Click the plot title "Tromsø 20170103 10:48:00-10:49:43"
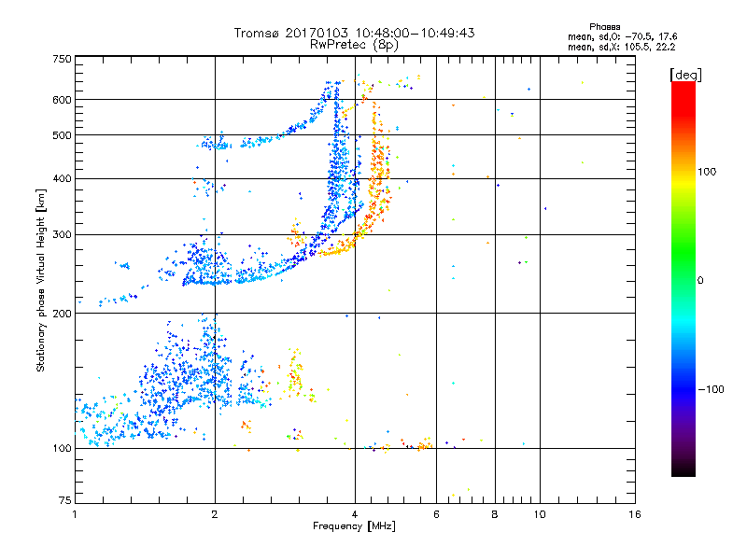The image size is (747, 560). coord(354,33)
